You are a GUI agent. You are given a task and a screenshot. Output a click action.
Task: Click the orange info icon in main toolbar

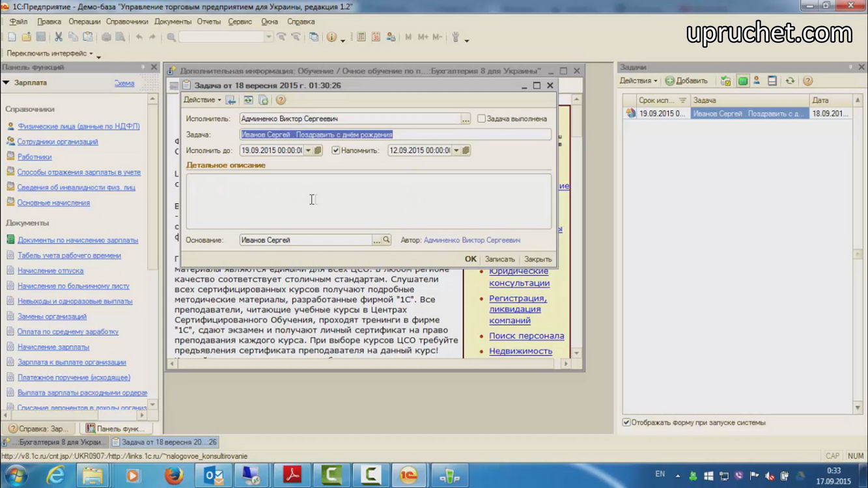[x=332, y=37]
